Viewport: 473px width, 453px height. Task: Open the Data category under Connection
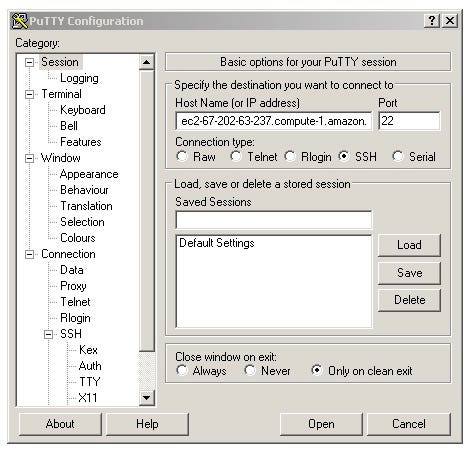[72, 270]
